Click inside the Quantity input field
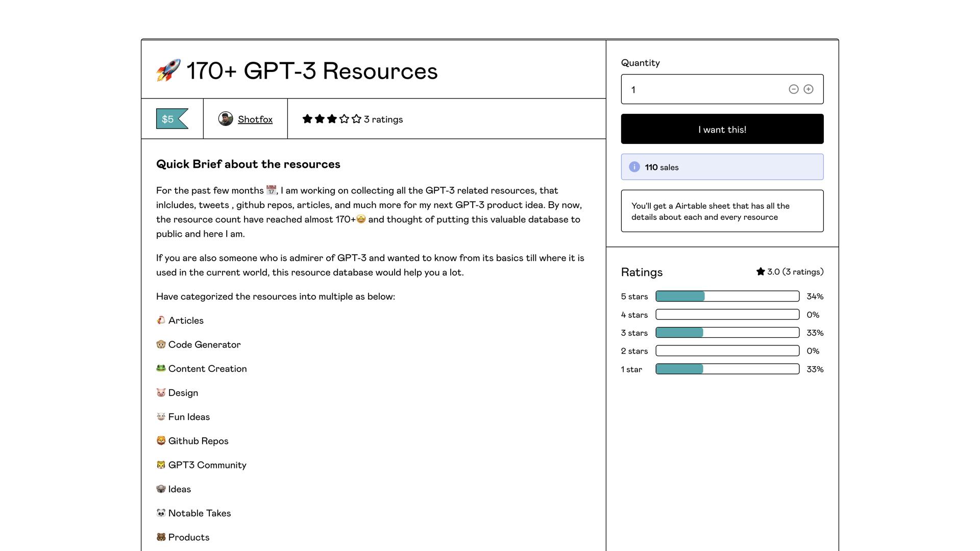980x551 pixels. point(689,89)
